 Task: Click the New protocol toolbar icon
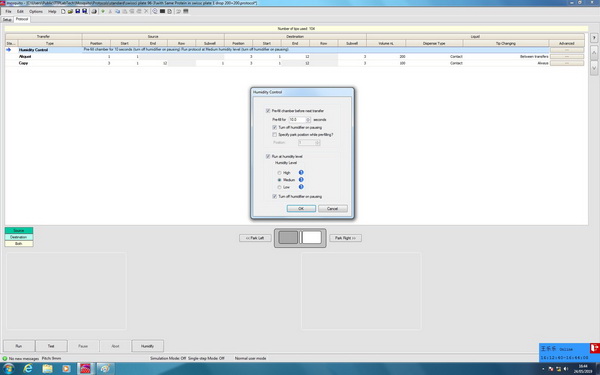[63, 11]
